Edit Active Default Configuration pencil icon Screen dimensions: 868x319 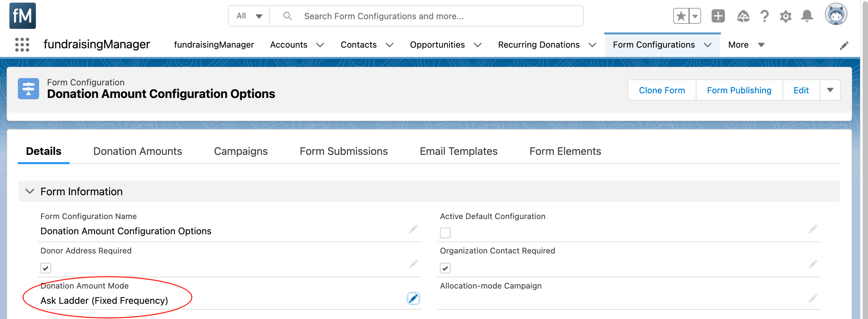click(x=812, y=229)
